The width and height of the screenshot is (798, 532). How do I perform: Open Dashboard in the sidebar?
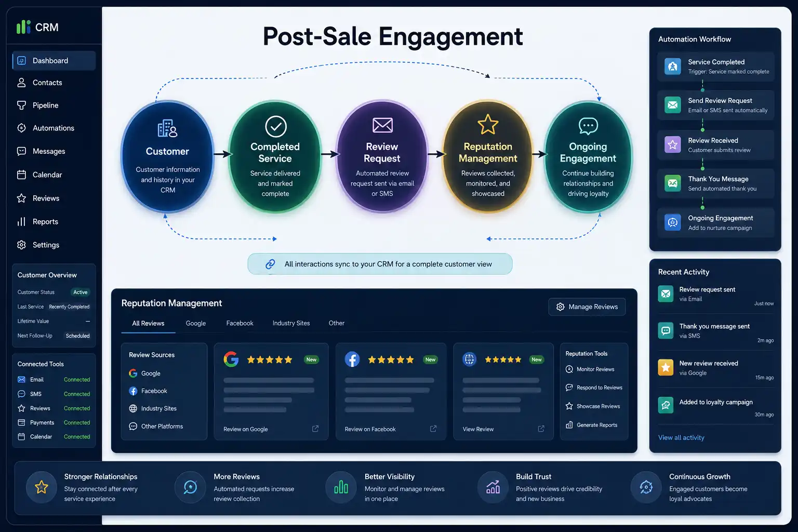point(54,61)
